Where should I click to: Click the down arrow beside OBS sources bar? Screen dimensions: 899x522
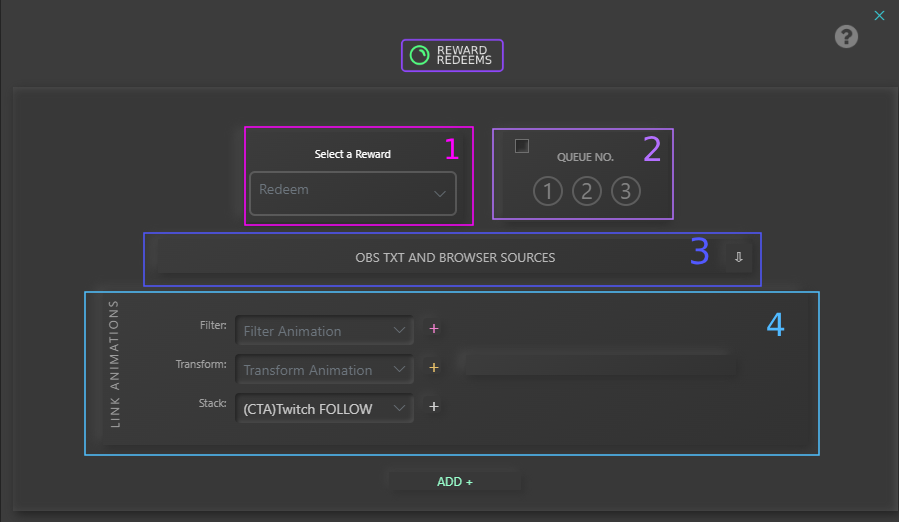coord(738,257)
